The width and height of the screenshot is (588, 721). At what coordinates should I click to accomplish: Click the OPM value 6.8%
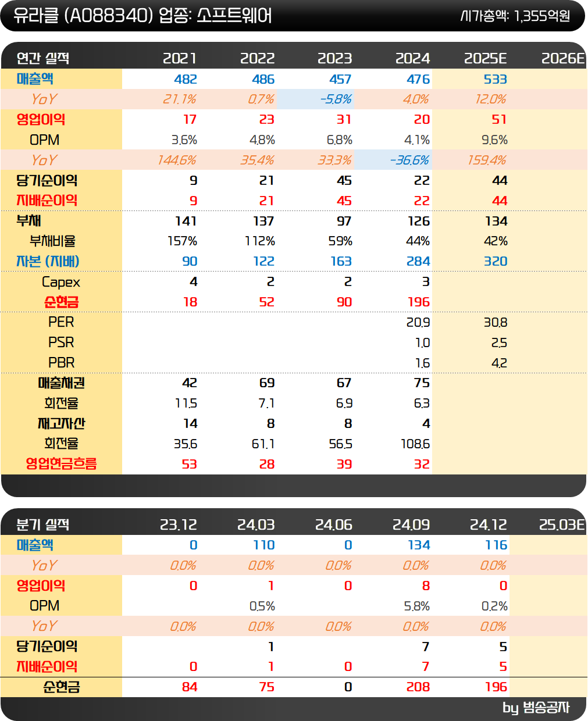pos(340,140)
